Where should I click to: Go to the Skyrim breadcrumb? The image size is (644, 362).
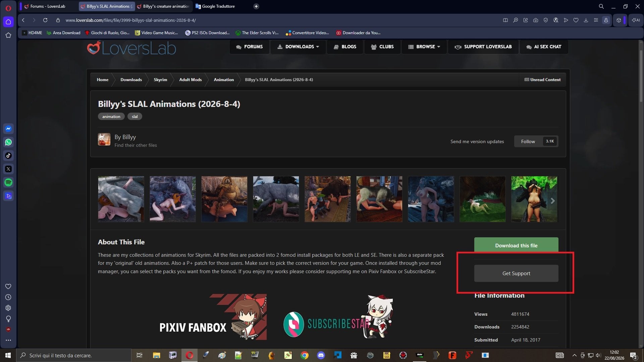pyautogui.click(x=160, y=80)
